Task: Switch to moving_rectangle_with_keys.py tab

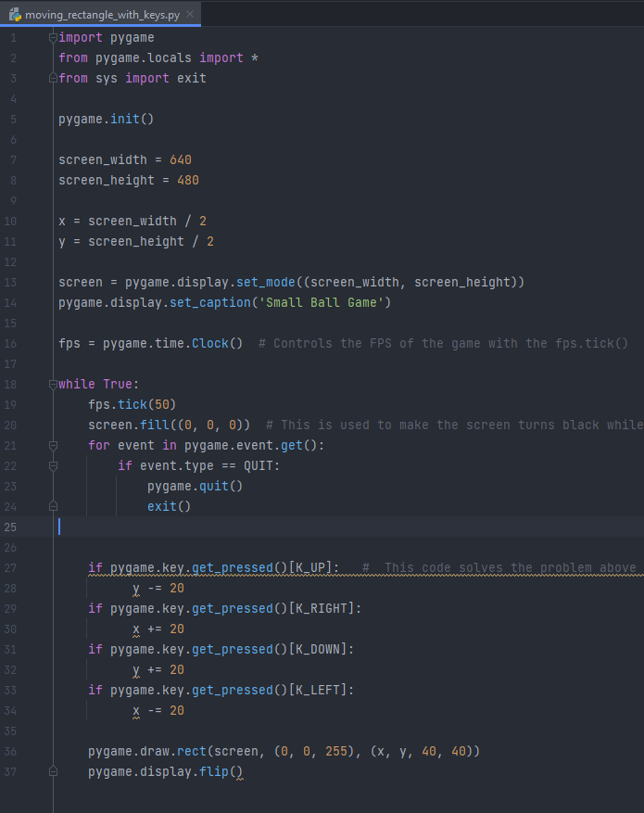Action: pos(102,15)
